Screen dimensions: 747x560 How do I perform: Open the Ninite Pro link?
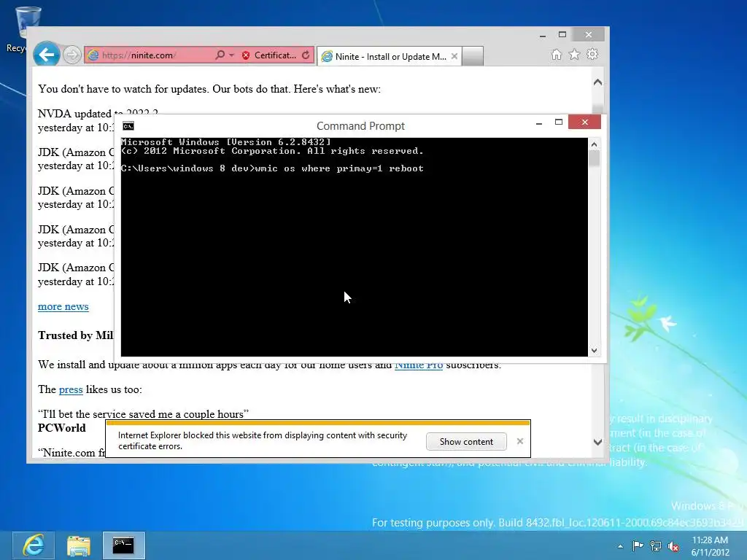tap(418, 366)
